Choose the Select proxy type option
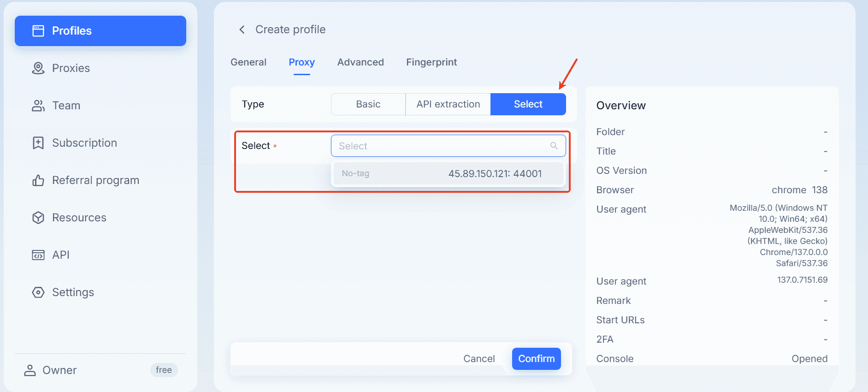868x392 pixels. click(528, 104)
